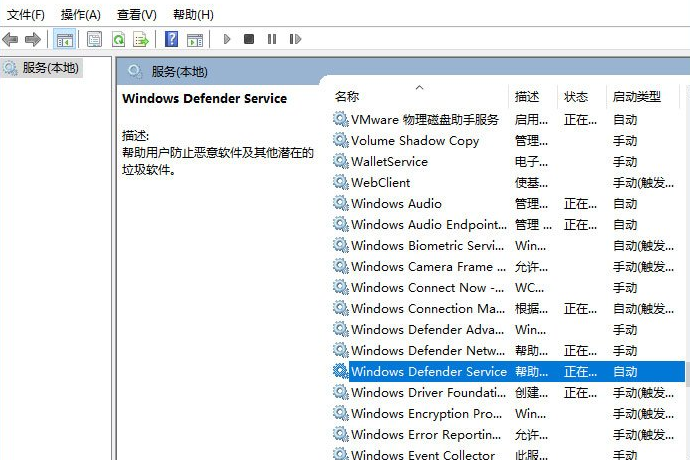Click the 电子... description of WalletService
This screenshot has height=460, width=690.
coord(532,162)
